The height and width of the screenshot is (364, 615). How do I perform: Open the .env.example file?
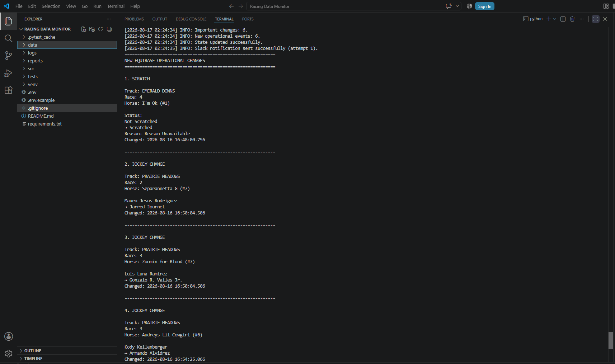click(67, 100)
